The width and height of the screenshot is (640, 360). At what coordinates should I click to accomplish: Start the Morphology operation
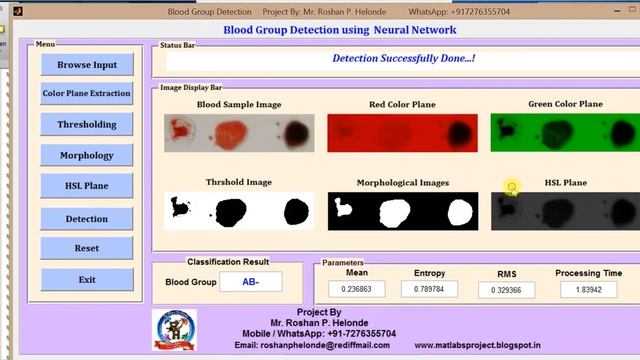[x=87, y=155]
